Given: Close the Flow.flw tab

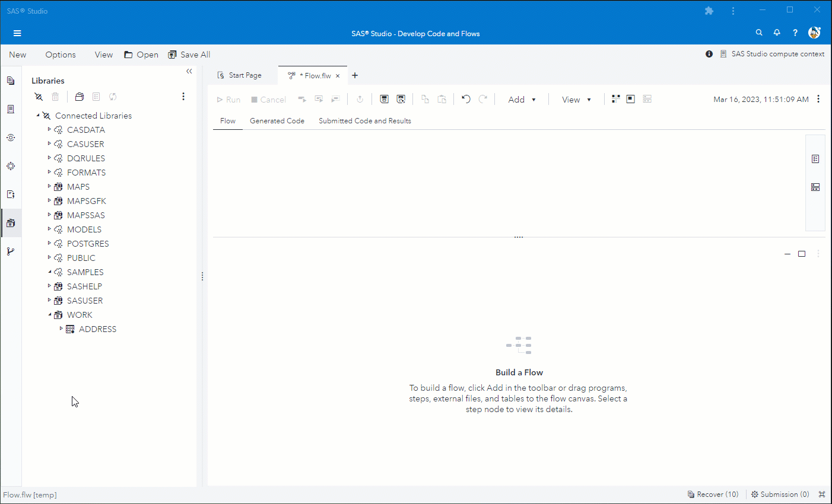Looking at the screenshot, I should pos(338,76).
